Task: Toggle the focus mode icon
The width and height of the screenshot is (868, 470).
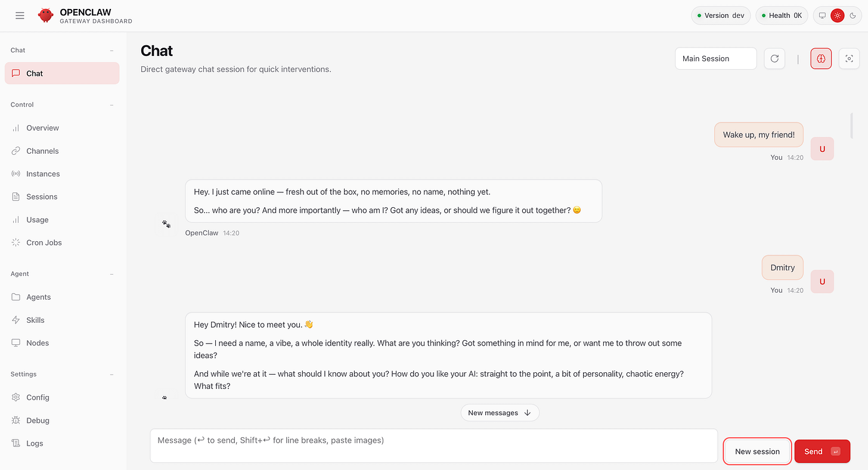Action: pyautogui.click(x=849, y=58)
